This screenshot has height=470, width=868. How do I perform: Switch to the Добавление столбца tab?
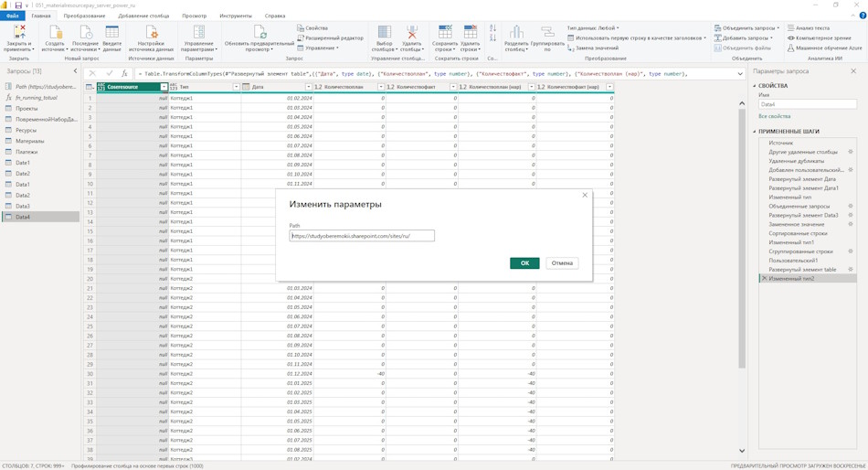coord(143,16)
